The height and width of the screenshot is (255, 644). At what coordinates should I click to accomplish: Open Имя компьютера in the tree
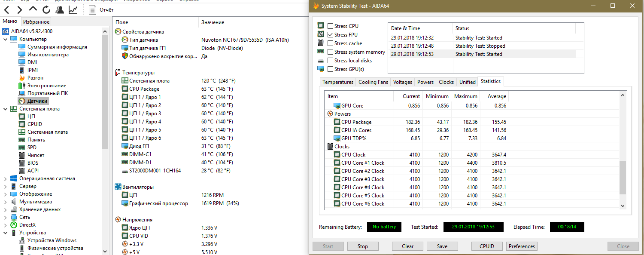pos(48,55)
